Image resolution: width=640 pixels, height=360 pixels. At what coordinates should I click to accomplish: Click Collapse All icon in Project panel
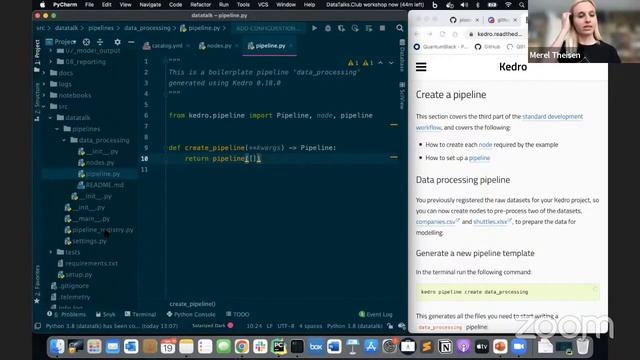tap(100, 42)
